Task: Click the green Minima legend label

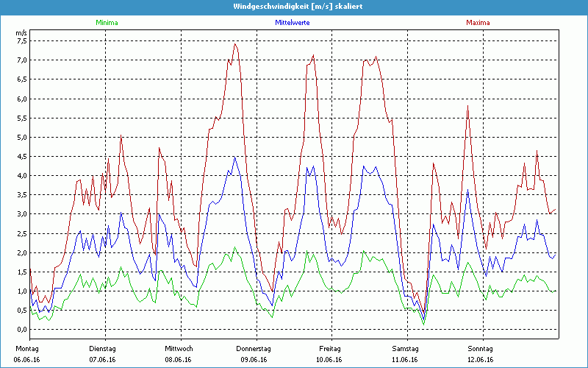Action: tap(107, 23)
